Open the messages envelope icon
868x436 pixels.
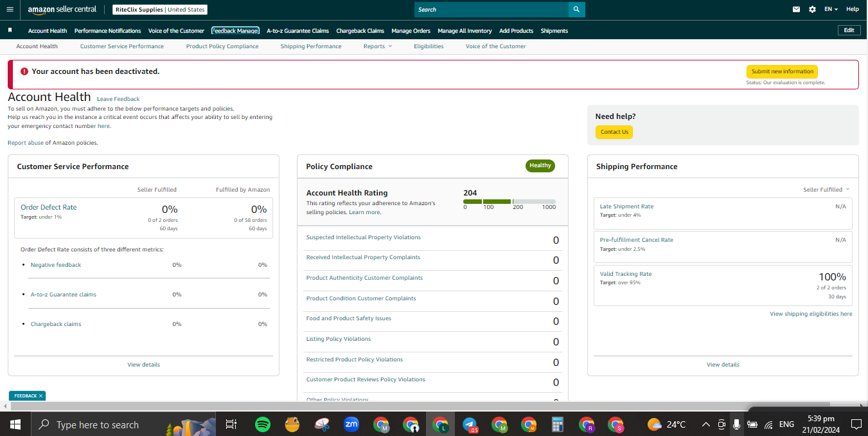click(797, 10)
